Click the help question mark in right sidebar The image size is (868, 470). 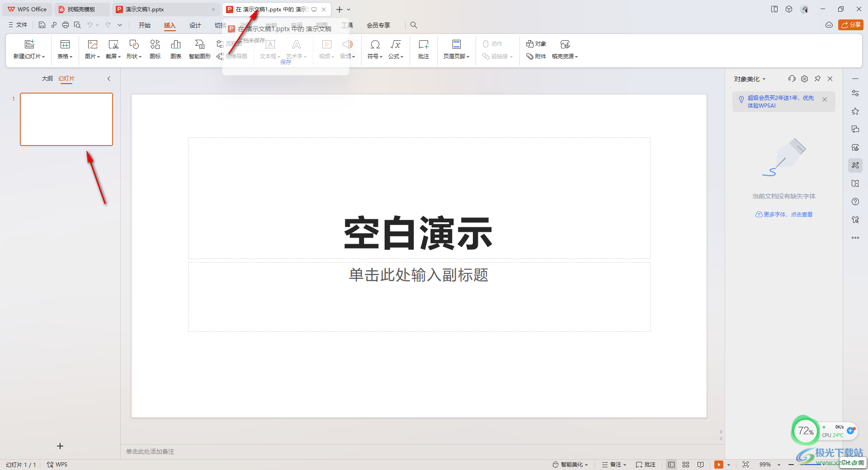tap(855, 202)
